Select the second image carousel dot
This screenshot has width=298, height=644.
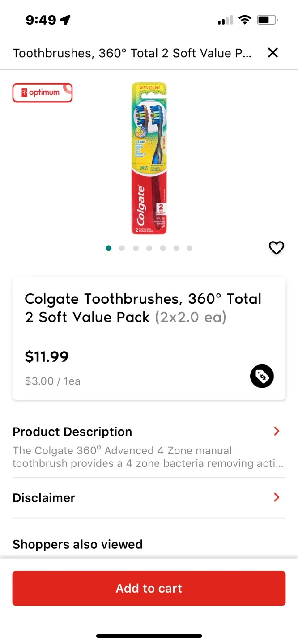(122, 248)
